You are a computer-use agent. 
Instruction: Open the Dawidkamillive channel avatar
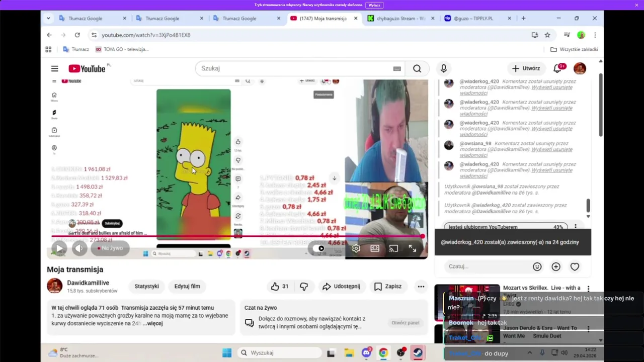pos(54,286)
